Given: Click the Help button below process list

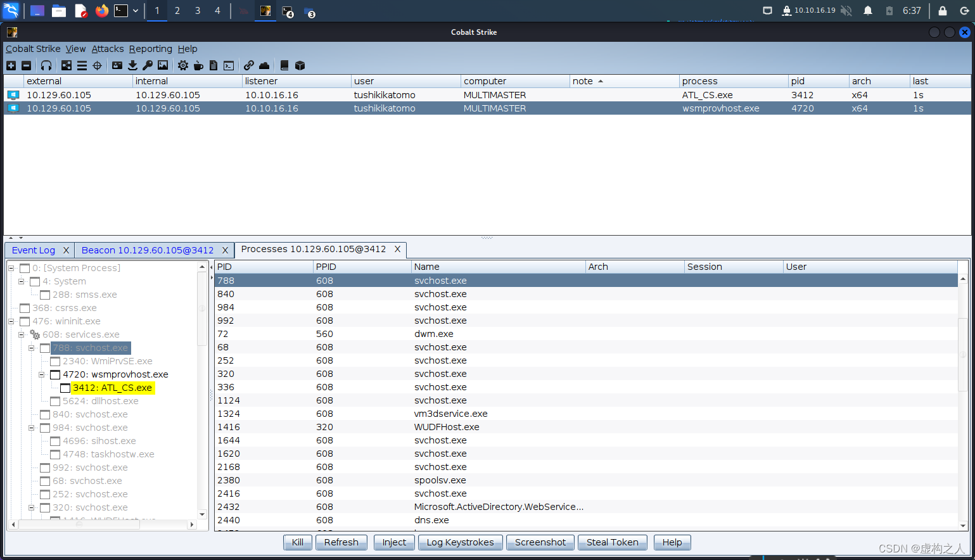Looking at the screenshot, I should 672,542.
